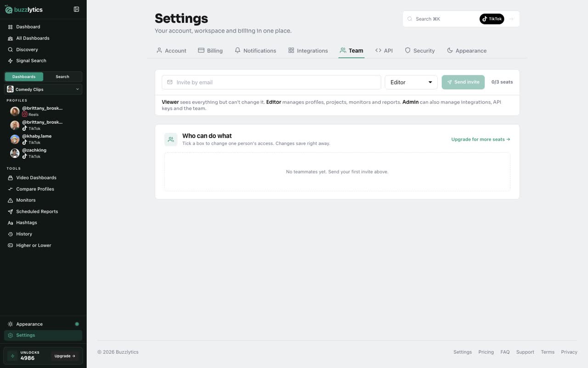Open History
The height and width of the screenshot is (368, 588).
pyautogui.click(x=43, y=234)
